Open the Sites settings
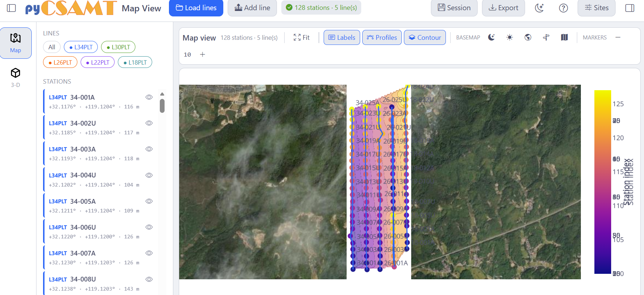Image resolution: width=644 pixels, height=295 pixels. click(597, 8)
